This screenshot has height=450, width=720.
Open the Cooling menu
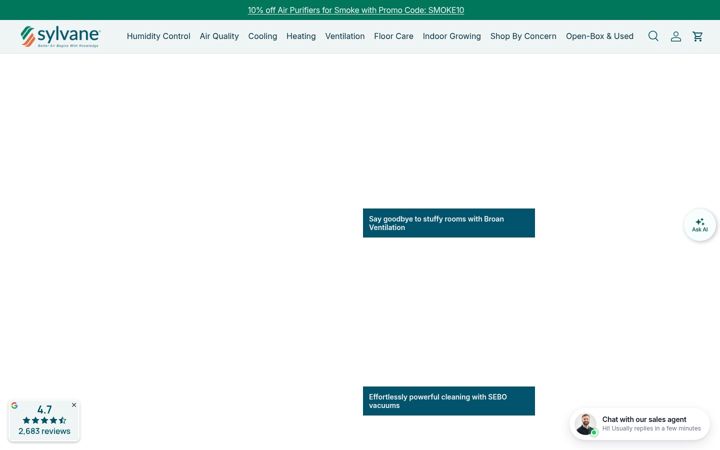click(263, 36)
